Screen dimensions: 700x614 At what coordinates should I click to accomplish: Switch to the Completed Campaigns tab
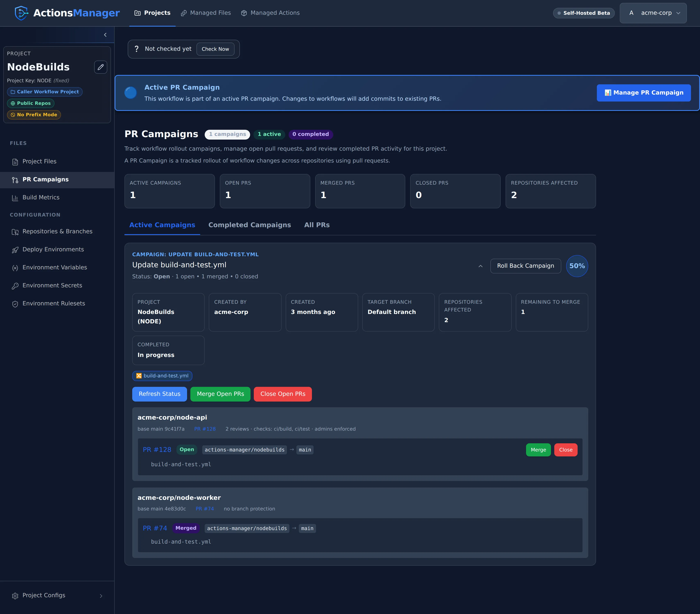coord(249,225)
